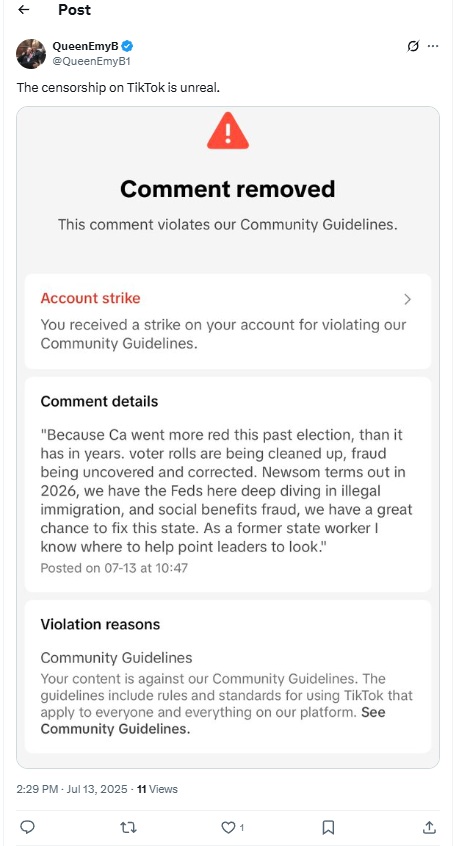
Task: Open the 11 Views count
Action: [157, 789]
